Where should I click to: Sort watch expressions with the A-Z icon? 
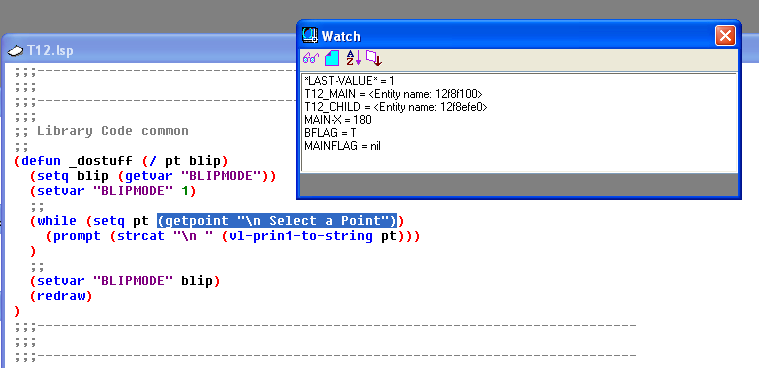tap(353, 59)
